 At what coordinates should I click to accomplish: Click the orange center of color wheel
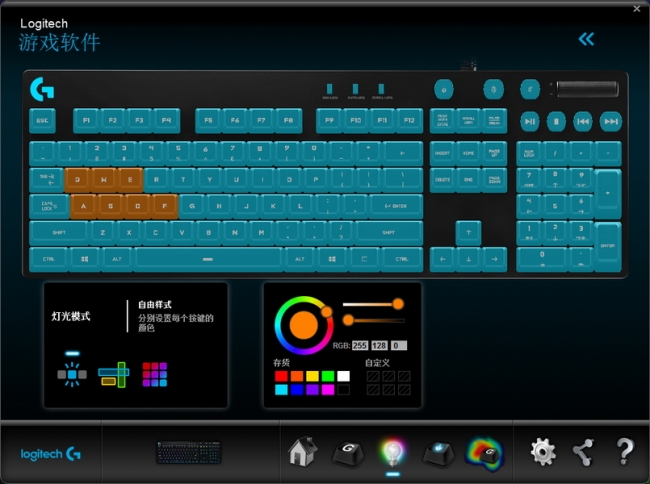pos(303,326)
